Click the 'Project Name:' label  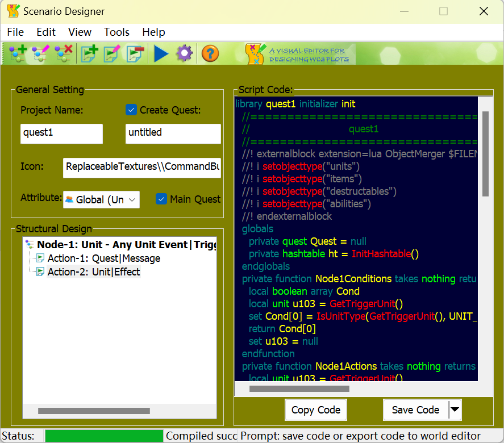(x=52, y=110)
